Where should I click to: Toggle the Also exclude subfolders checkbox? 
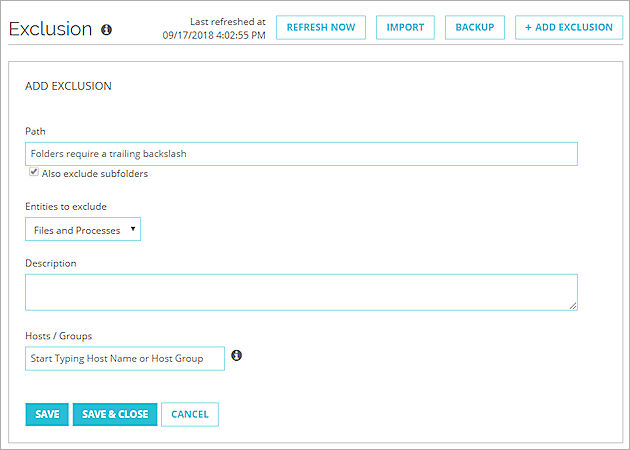34,172
